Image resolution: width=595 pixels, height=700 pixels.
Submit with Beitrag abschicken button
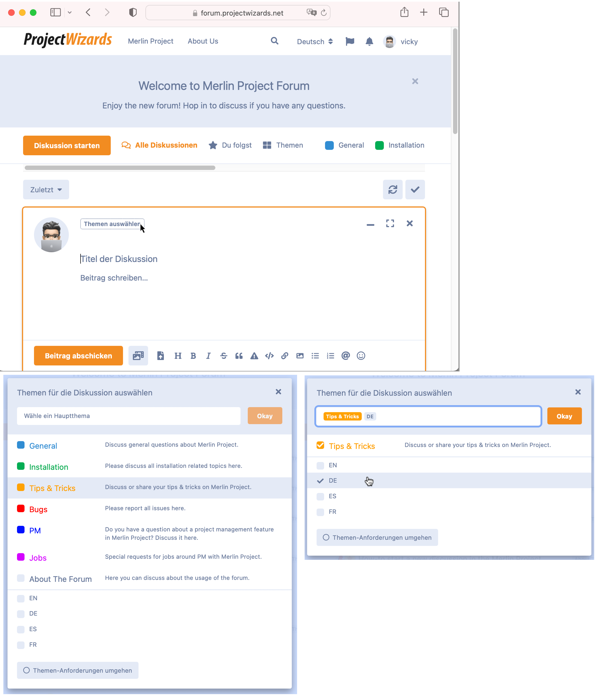click(78, 356)
